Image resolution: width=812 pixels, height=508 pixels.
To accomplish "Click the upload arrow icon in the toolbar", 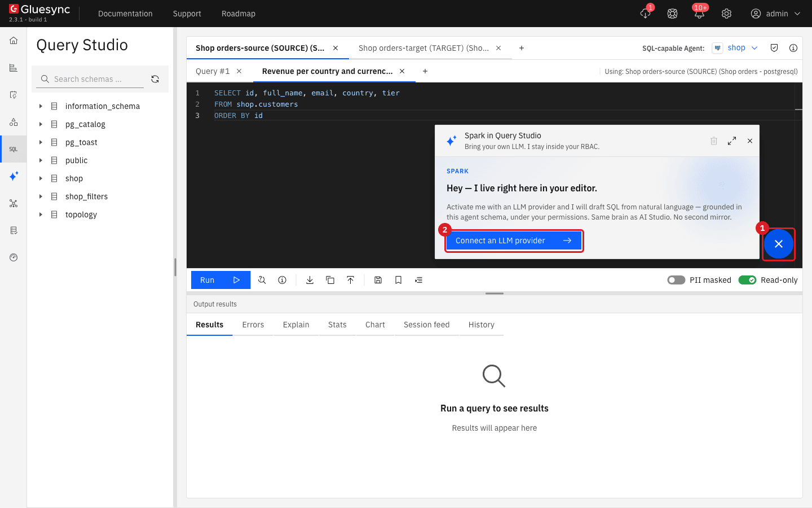I will [350, 280].
